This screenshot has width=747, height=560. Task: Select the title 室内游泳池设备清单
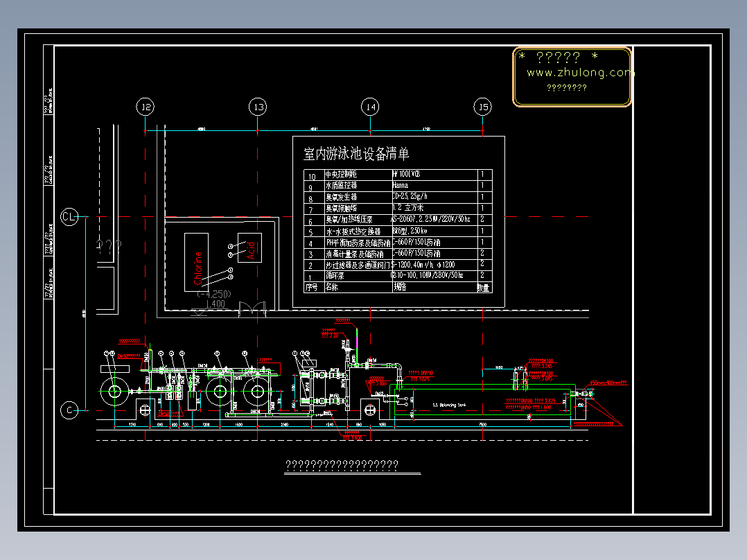[x=356, y=154]
